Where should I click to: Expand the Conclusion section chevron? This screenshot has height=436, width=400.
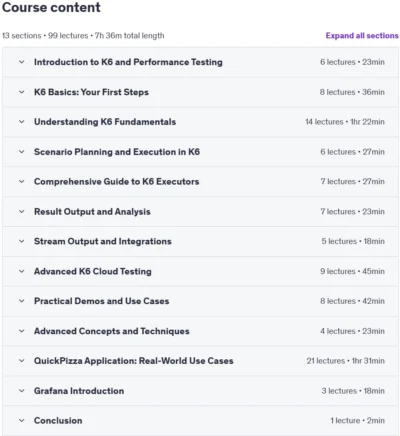point(22,420)
